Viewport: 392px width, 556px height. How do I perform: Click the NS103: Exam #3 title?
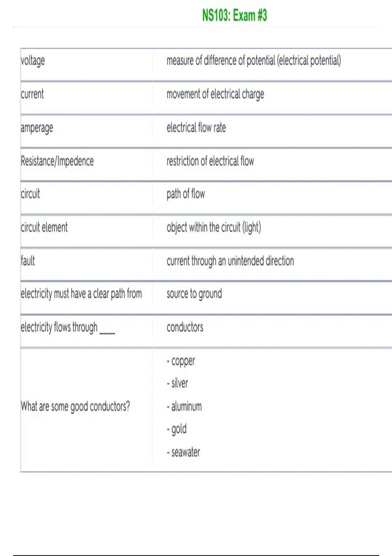coord(234,15)
